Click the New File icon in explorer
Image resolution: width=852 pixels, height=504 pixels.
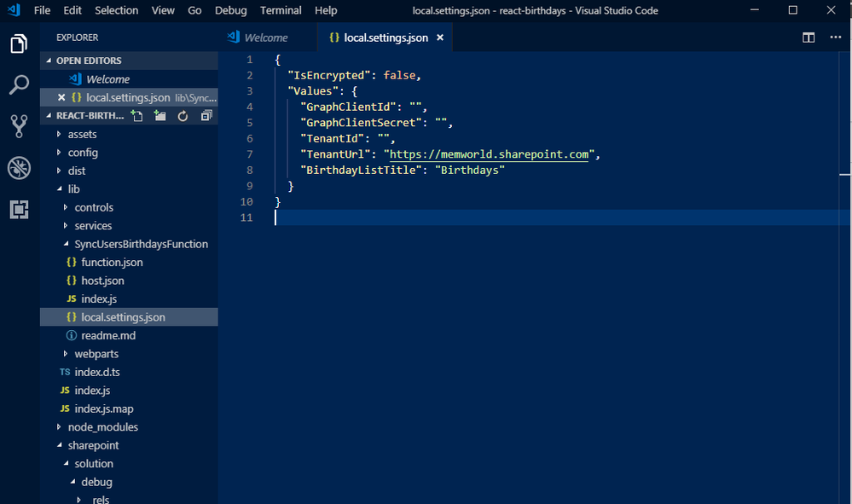coord(137,116)
